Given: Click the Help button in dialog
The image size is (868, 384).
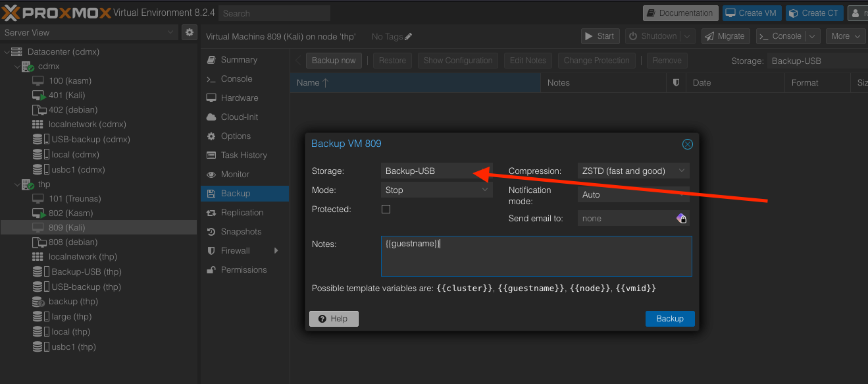Looking at the screenshot, I should click(x=334, y=319).
